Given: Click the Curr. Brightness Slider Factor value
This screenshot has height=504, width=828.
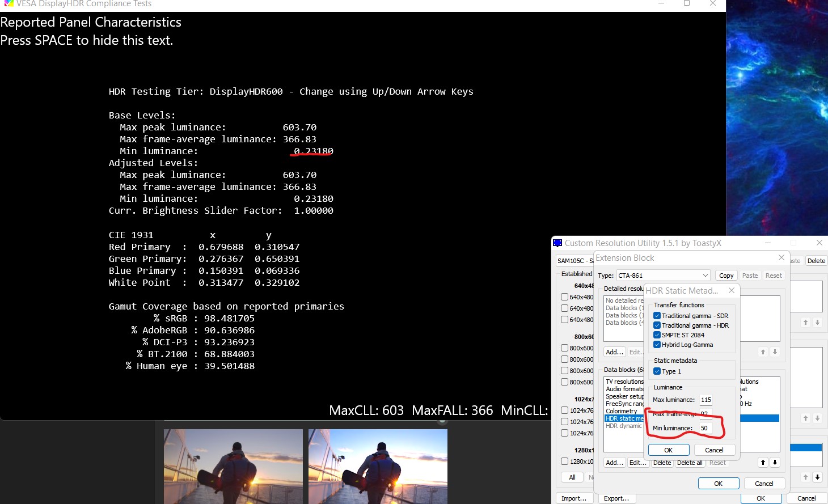Looking at the screenshot, I should pyautogui.click(x=314, y=211).
